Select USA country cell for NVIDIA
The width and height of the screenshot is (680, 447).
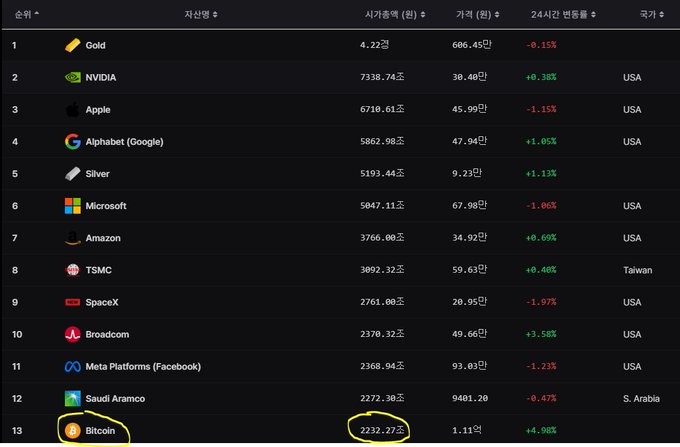pos(632,77)
